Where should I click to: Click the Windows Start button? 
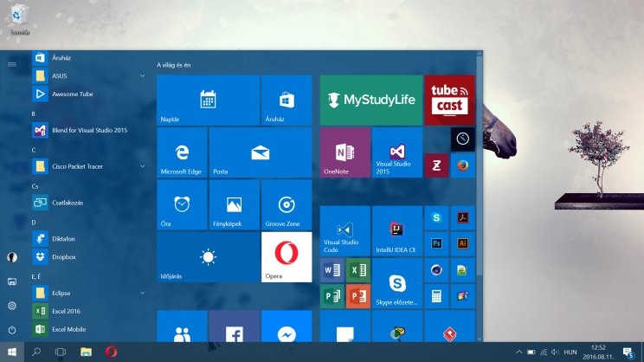pyautogui.click(x=12, y=352)
